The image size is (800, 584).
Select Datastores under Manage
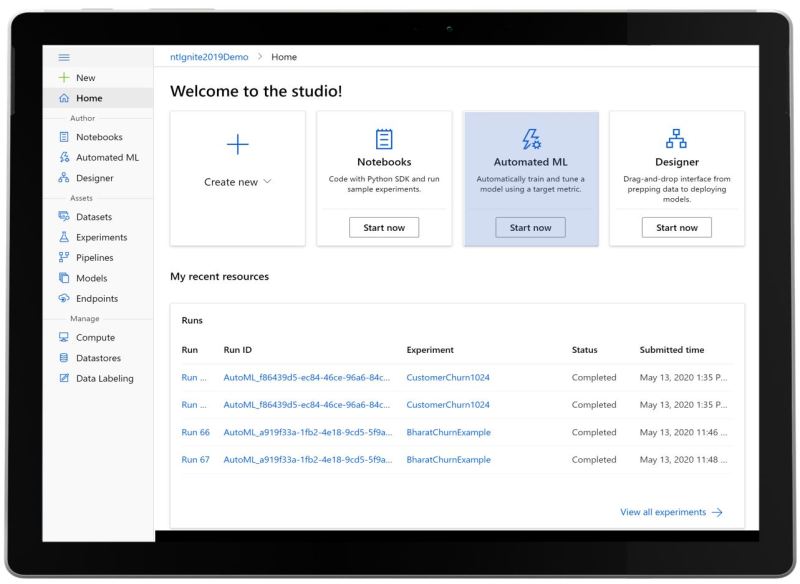coord(98,358)
